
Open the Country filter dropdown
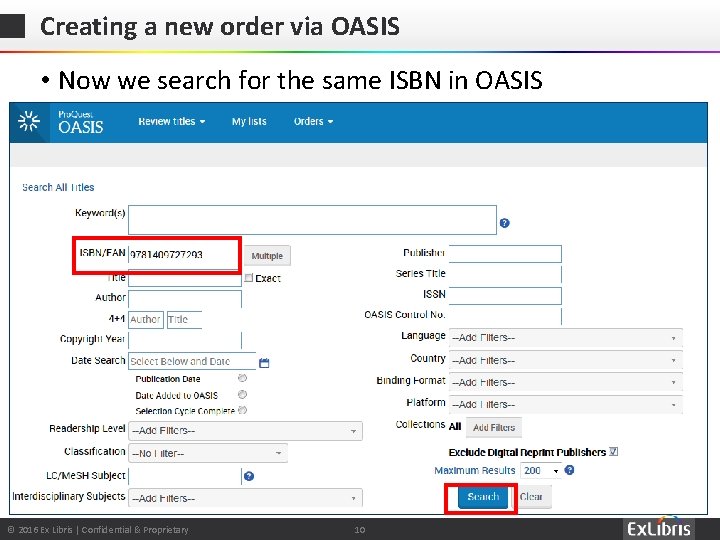click(x=566, y=360)
